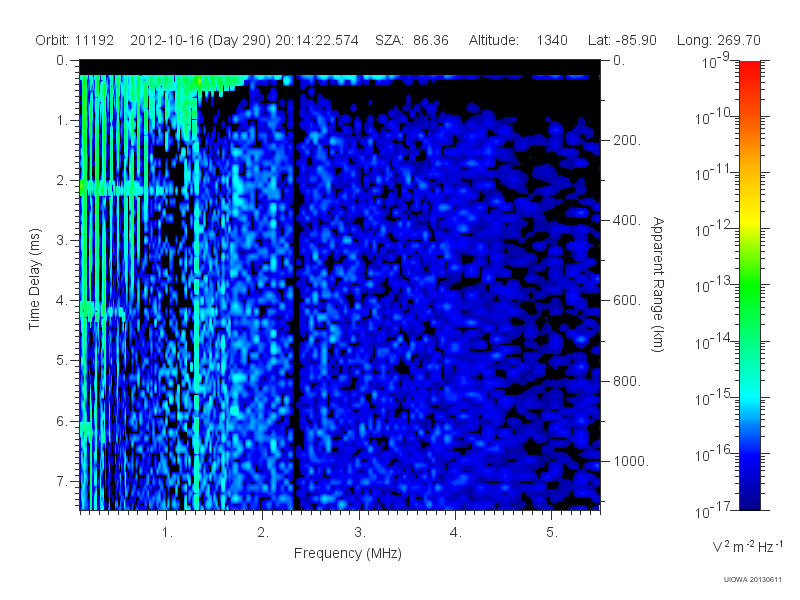Click the 'Long: 269.70' header value
This screenshot has height=600, width=800.
pos(718,40)
